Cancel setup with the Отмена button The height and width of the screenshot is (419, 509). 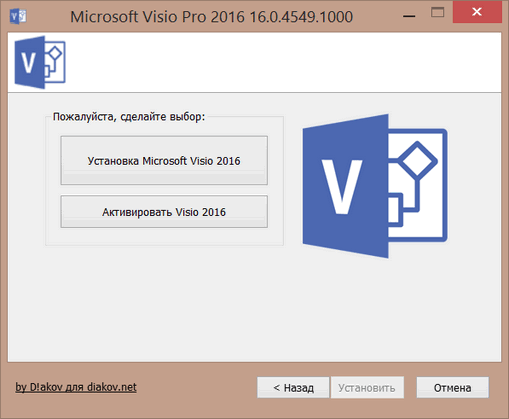(452, 387)
